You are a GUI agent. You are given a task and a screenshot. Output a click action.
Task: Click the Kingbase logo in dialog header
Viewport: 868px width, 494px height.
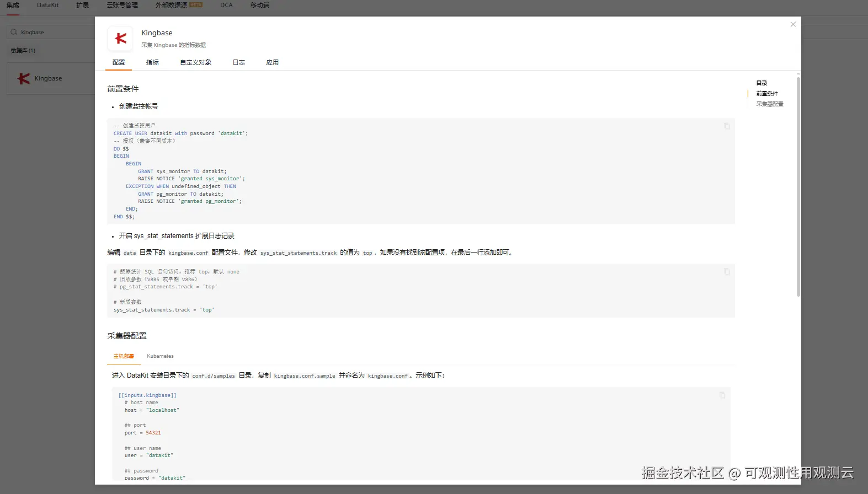(x=120, y=39)
